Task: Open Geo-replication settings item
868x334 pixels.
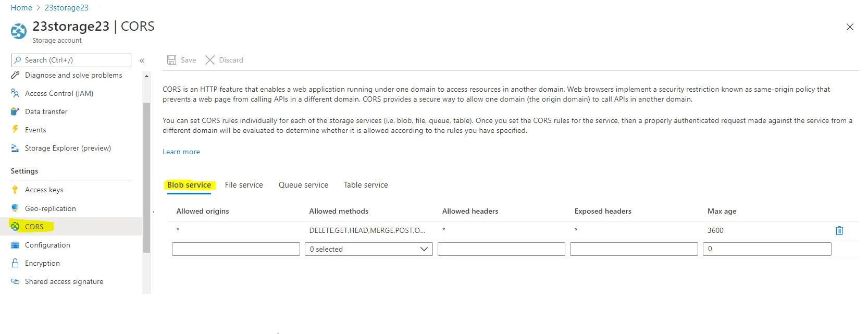Action: (51, 208)
